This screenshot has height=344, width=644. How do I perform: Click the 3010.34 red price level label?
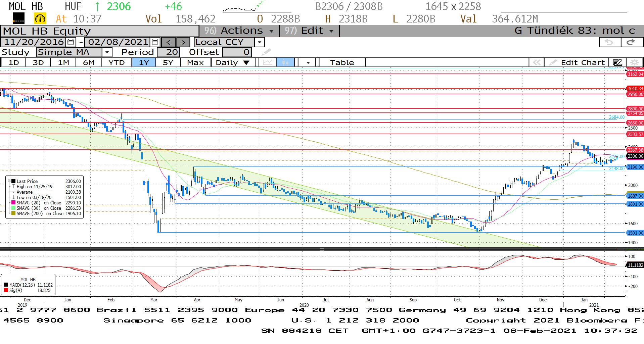point(635,89)
